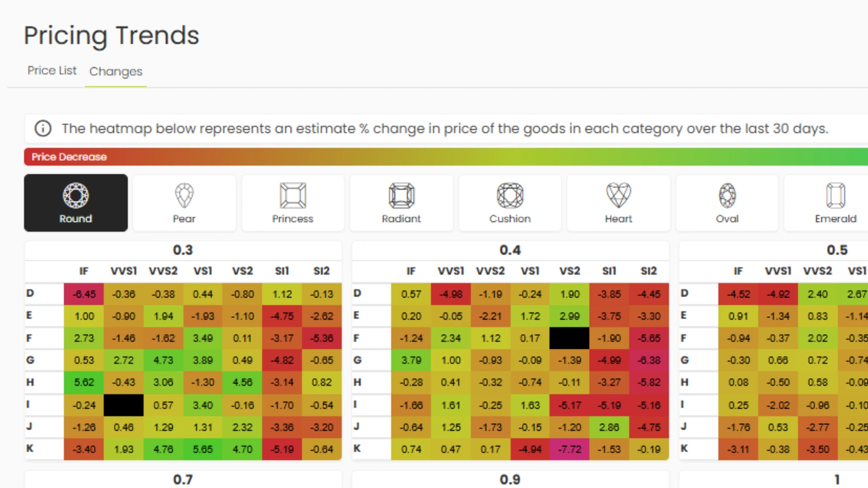Image resolution: width=868 pixels, height=488 pixels.
Task: Click the -7.72 cell in 0.4 table
Action: pos(569,449)
